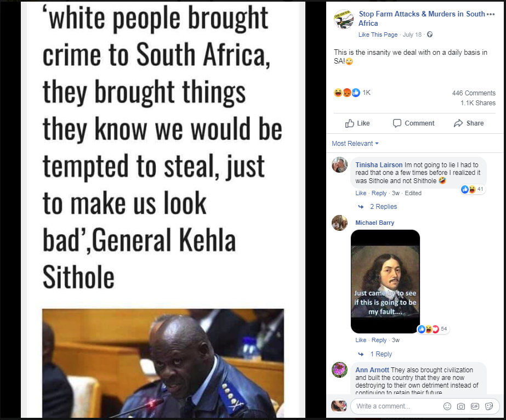Like Tinisha Lairson's comment
Screen dimensions: 506x420
point(361,193)
